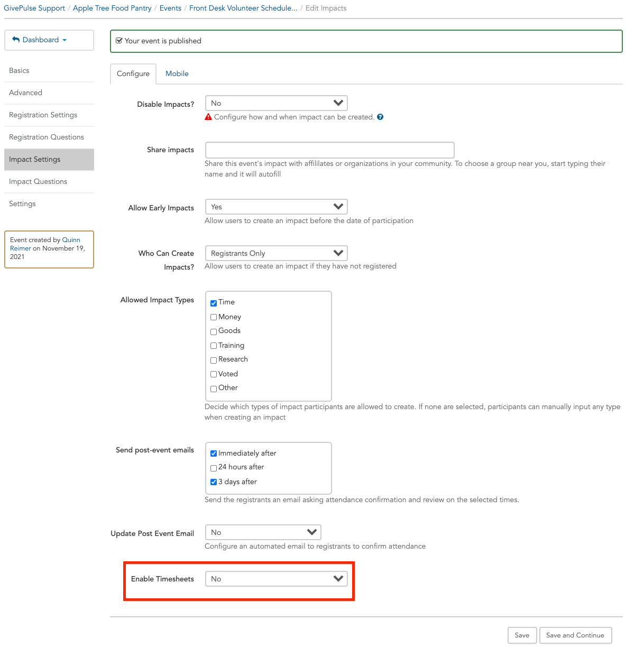The width and height of the screenshot is (644, 648).
Task: Click the Dashboard back arrow icon
Action: tap(16, 40)
